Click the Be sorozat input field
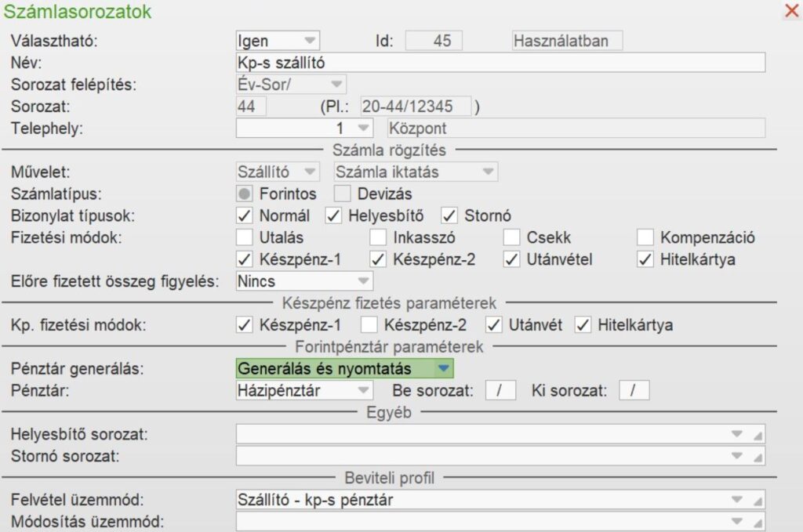Screen dimensions: 803x532 [500, 389]
